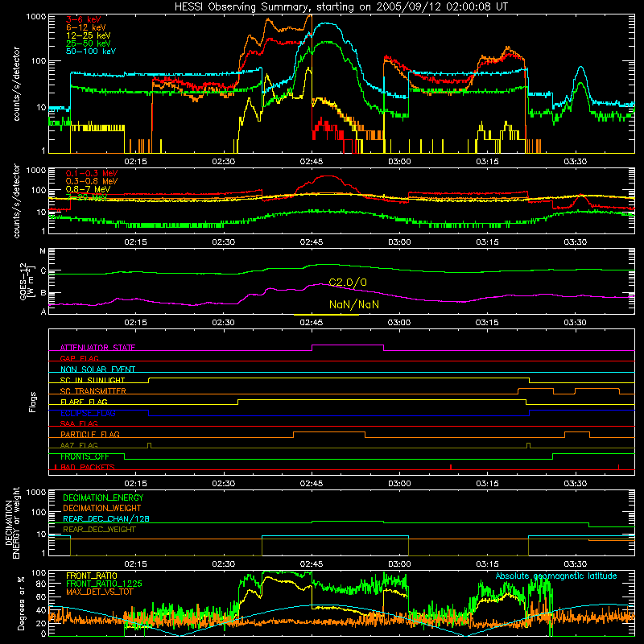
Task: Pick the "FRONTS_OFF" flag label
Action: 85,456
